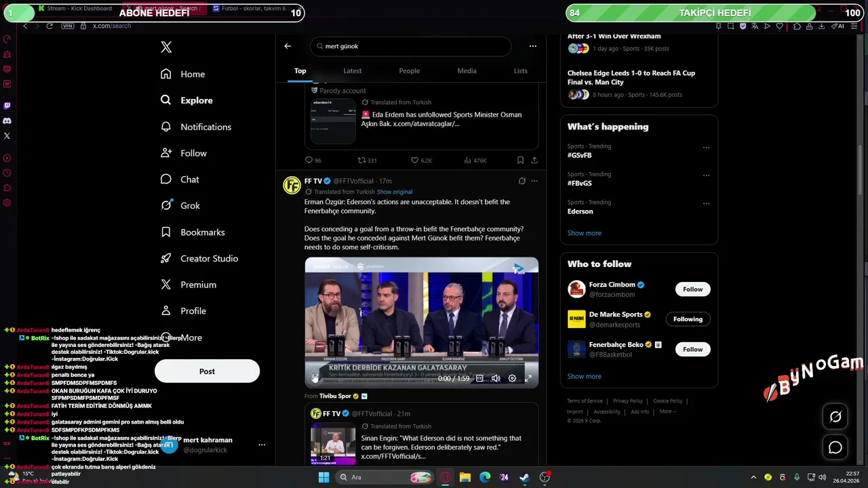Open floating messages chat button
This screenshot has width=868, height=488.
pyautogui.click(x=835, y=447)
